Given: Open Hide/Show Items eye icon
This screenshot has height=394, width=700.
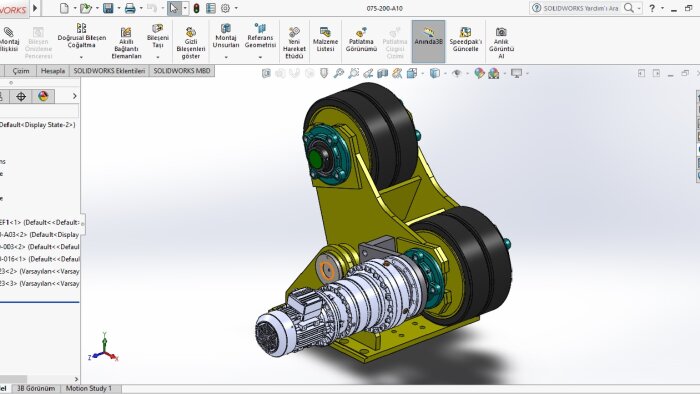Looking at the screenshot, I should point(456,73).
